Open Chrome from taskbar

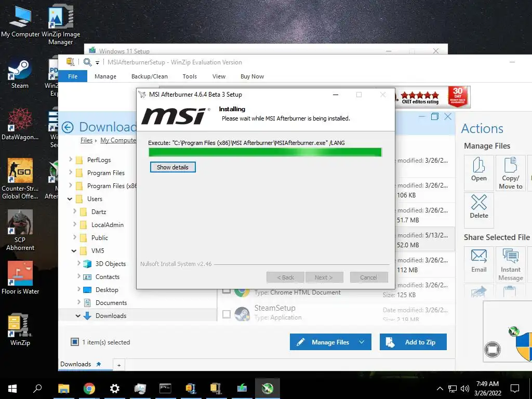pyautogui.click(x=89, y=388)
